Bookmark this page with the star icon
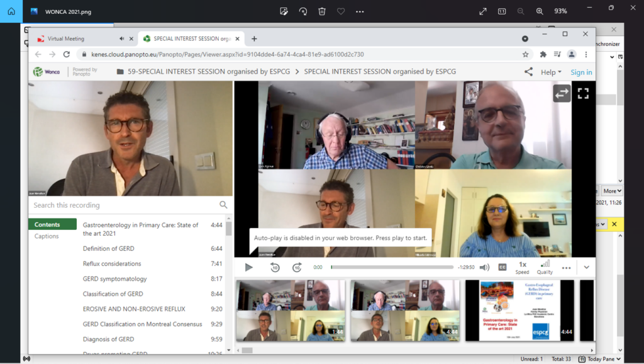This screenshot has width=644, height=364. (x=525, y=54)
